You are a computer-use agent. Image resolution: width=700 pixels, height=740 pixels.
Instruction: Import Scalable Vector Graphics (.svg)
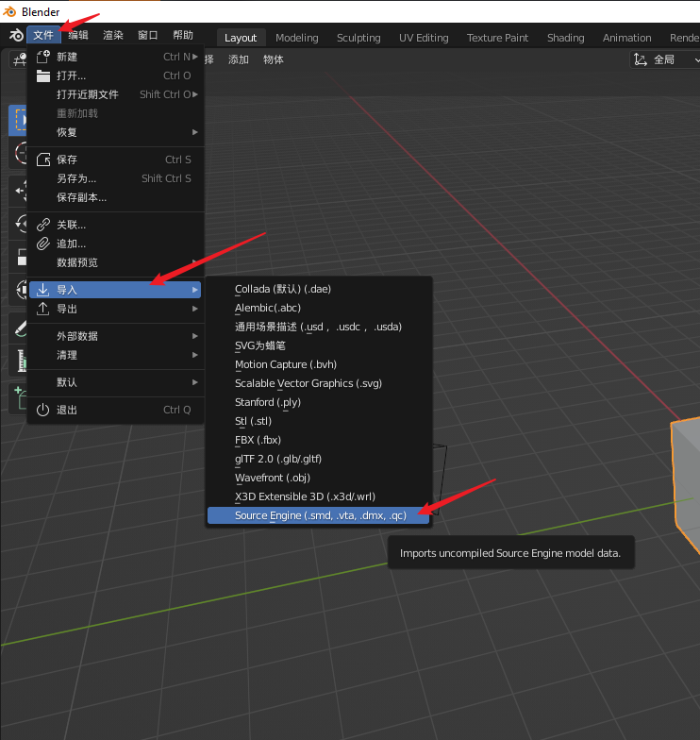pyautogui.click(x=319, y=383)
